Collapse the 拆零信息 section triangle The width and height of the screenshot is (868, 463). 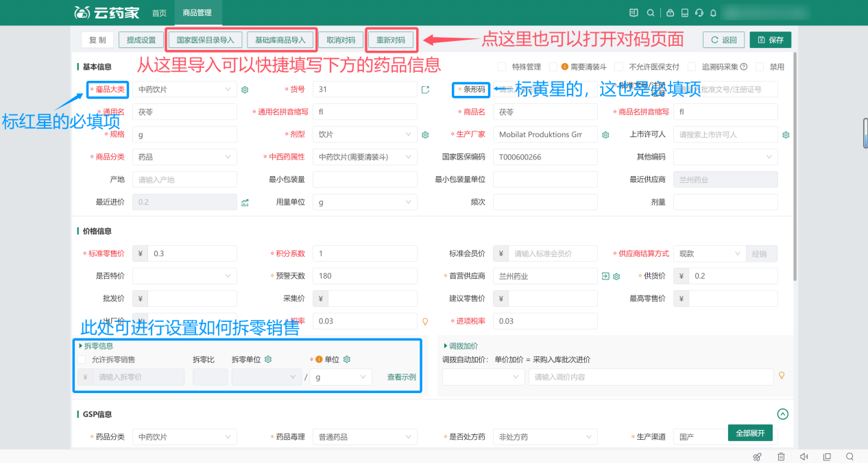(81, 346)
